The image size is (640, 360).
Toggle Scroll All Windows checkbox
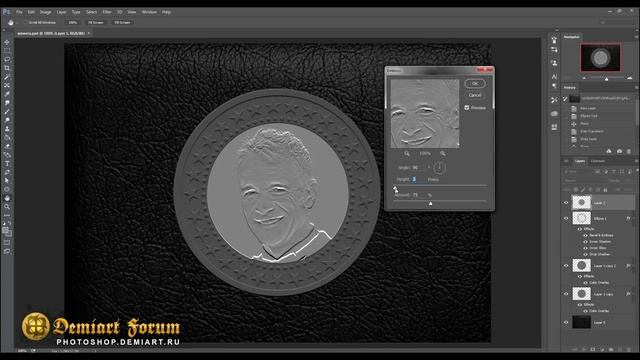pyautogui.click(x=26, y=22)
